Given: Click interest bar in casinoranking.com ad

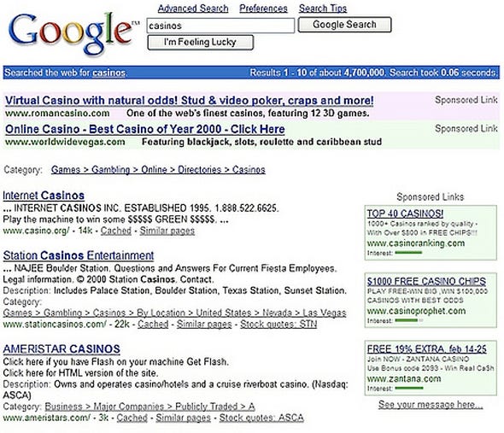Looking at the screenshot, I should [408, 253].
